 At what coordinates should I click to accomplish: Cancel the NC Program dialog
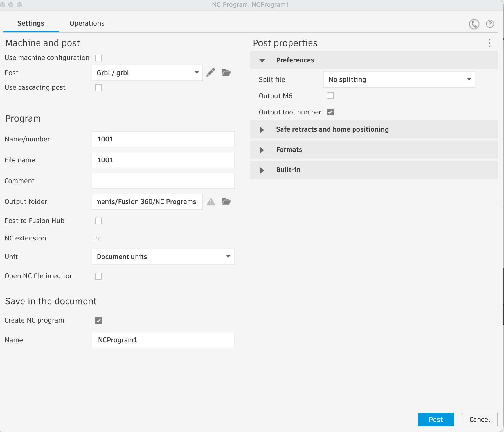(480, 419)
